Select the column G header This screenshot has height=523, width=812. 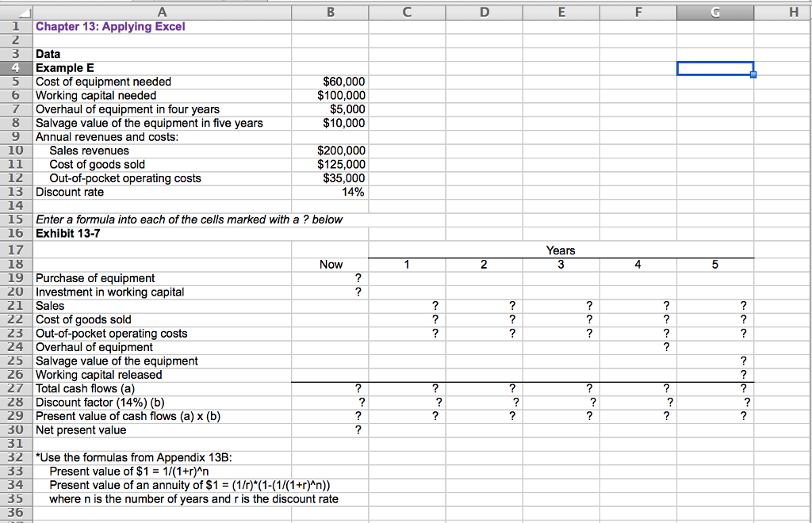coord(714,12)
